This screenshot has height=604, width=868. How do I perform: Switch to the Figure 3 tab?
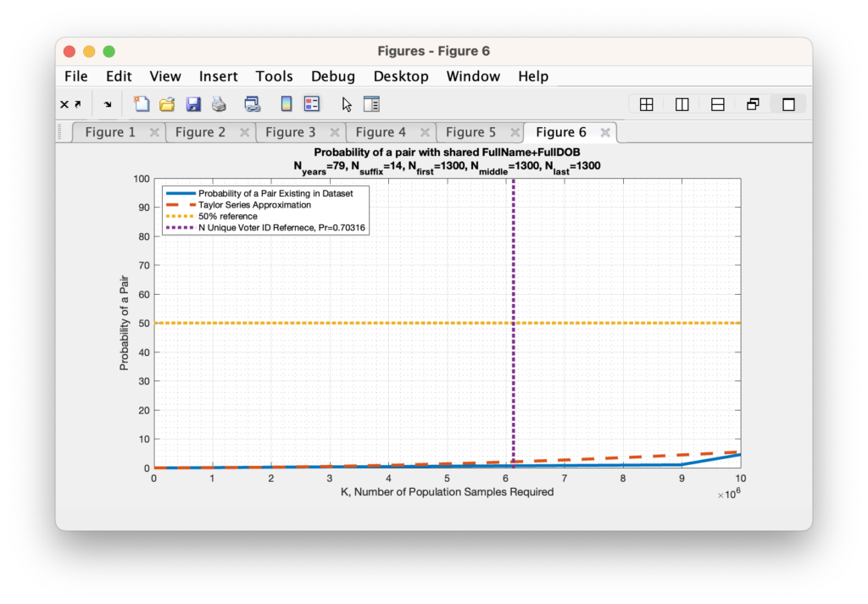pyautogui.click(x=290, y=132)
